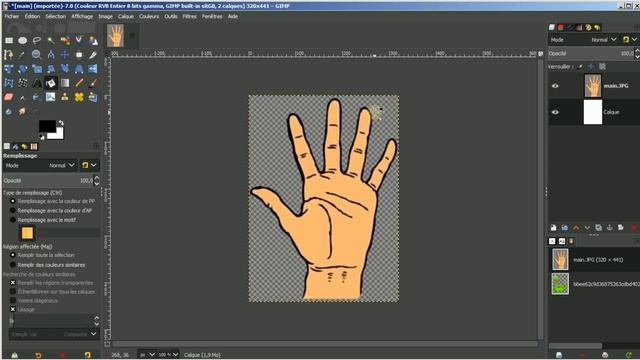Screen dimensions: 640x360
Task: Hide the Calque layer
Action: click(x=555, y=112)
